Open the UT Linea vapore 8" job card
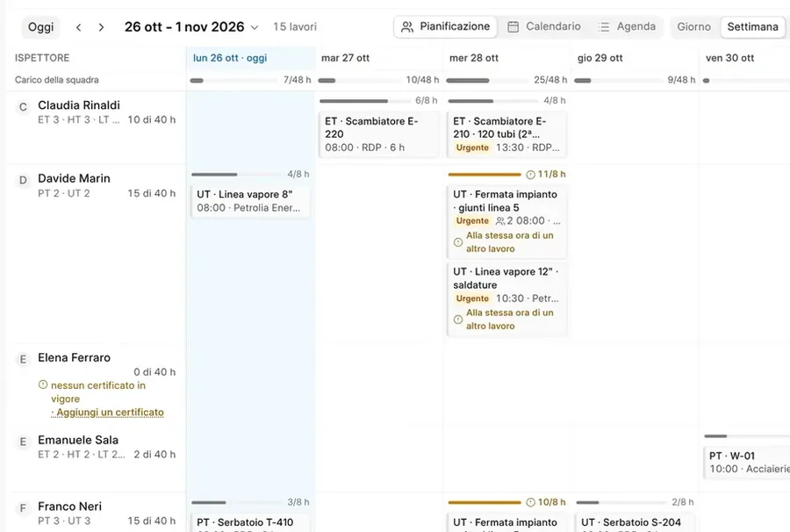The height and width of the screenshot is (532, 790). click(250, 201)
